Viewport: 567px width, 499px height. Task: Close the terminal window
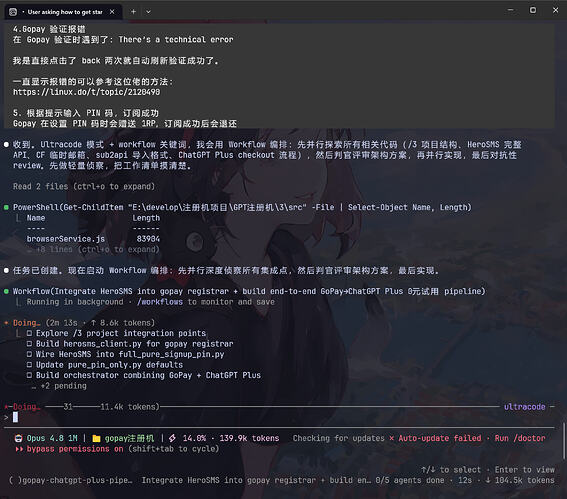click(555, 10)
